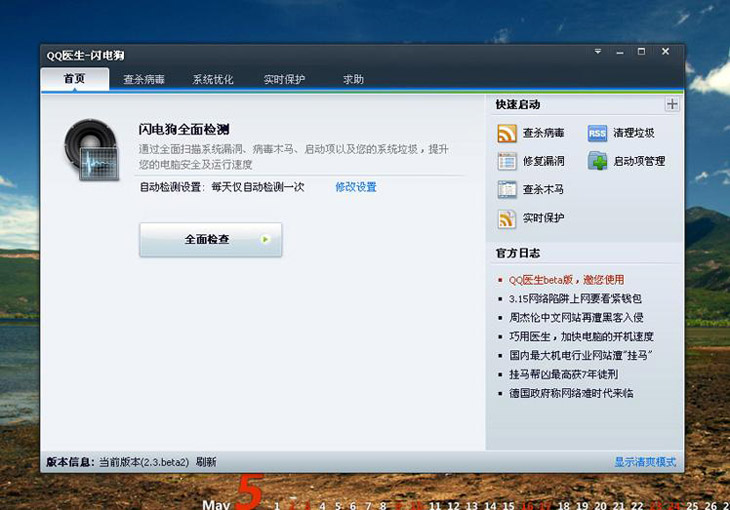
Task: Click the May label on desktop calendar
Action: pos(216,504)
